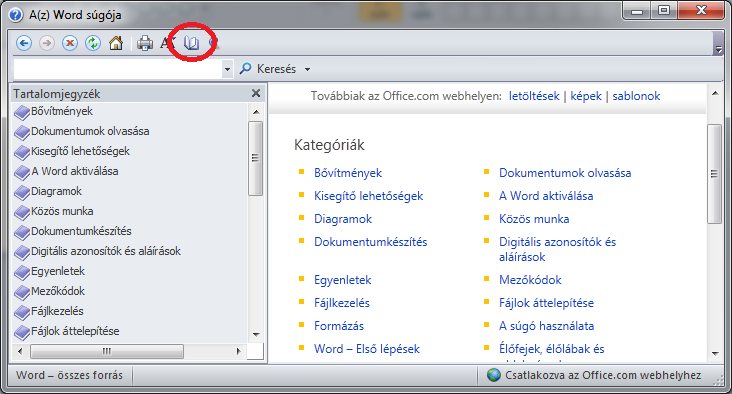Click the Word – összes forrás status item
Screen dimensions: 732x394
click(x=69, y=375)
